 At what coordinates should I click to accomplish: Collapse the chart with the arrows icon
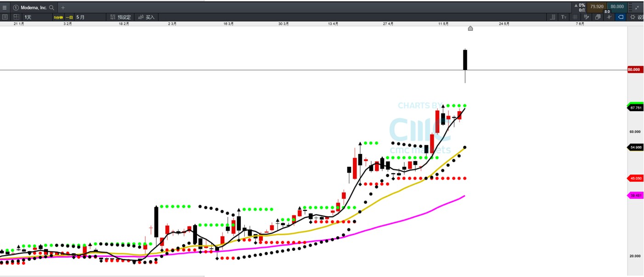[x=637, y=7]
